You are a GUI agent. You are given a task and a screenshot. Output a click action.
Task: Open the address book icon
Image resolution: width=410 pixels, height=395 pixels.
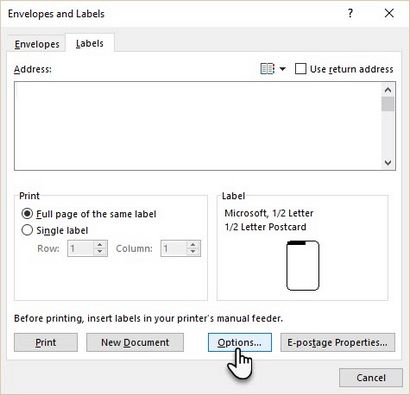[267, 69]
